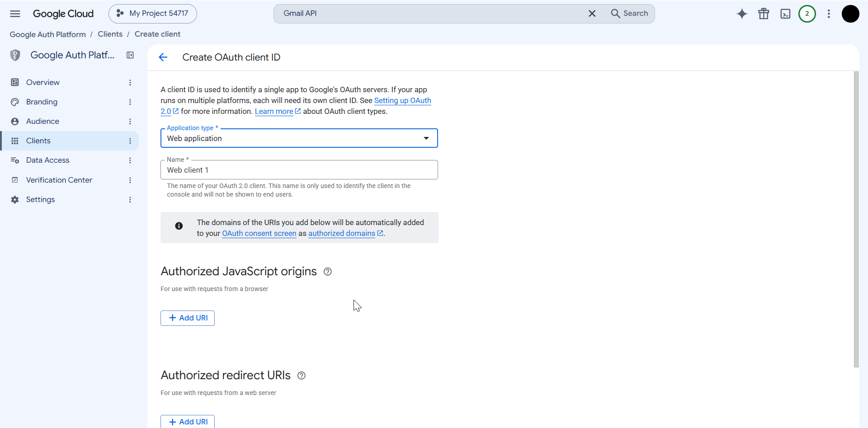
Task: Open the main navigation hamburger menu
Action: click(15, 14)
